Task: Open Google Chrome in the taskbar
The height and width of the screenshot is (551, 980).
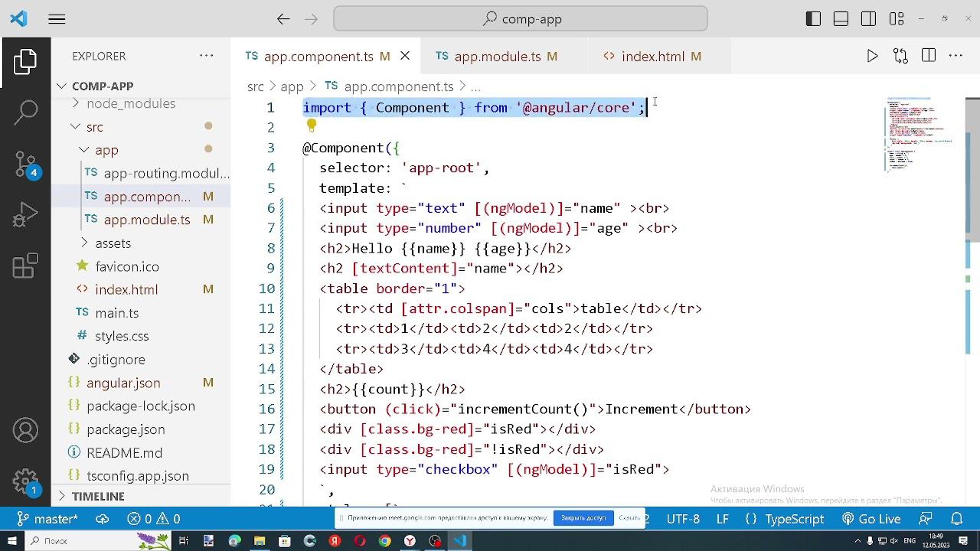Action: (x=384, y=541)
